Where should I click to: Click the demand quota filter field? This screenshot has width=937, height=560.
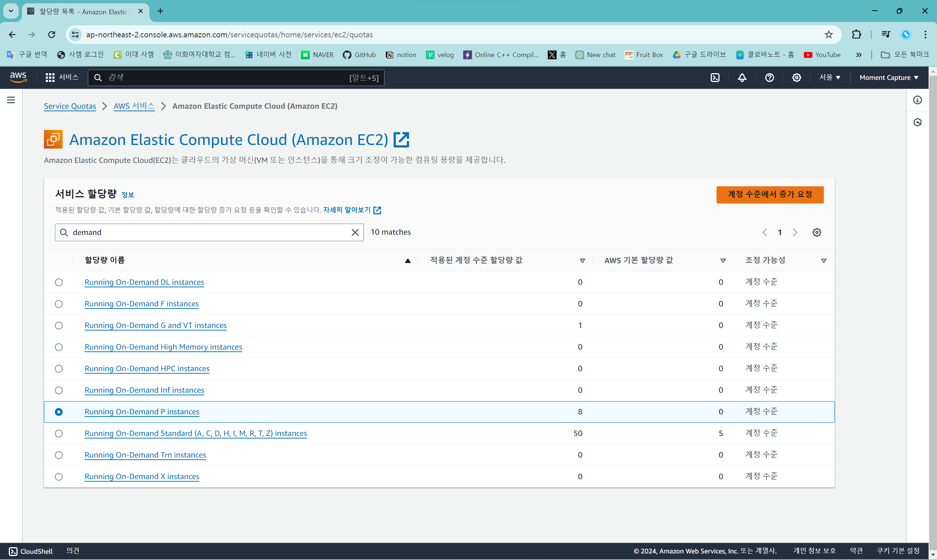208,232
